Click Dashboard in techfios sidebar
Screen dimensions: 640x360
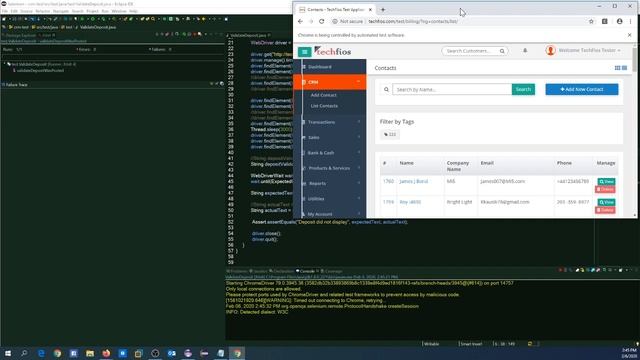pos(320,67)
